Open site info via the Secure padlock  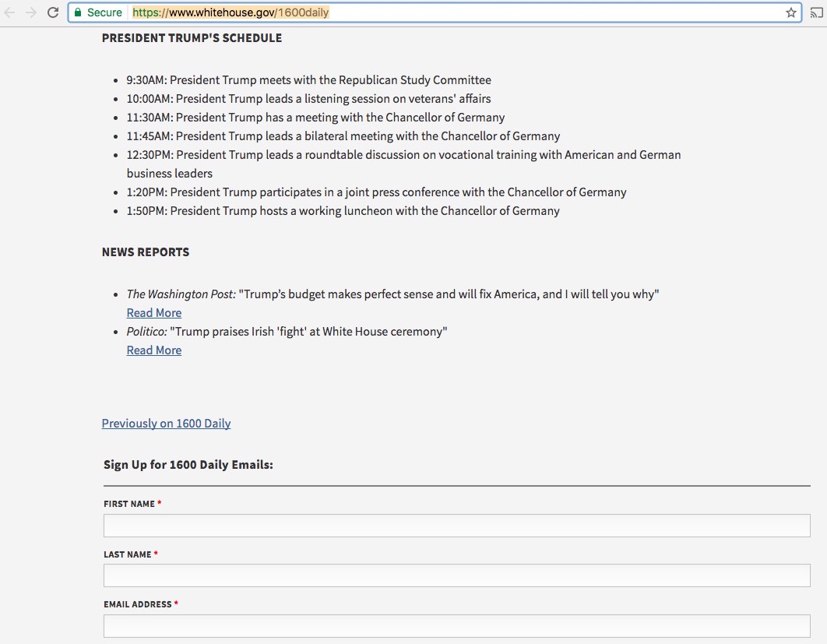tap(78, 12)
